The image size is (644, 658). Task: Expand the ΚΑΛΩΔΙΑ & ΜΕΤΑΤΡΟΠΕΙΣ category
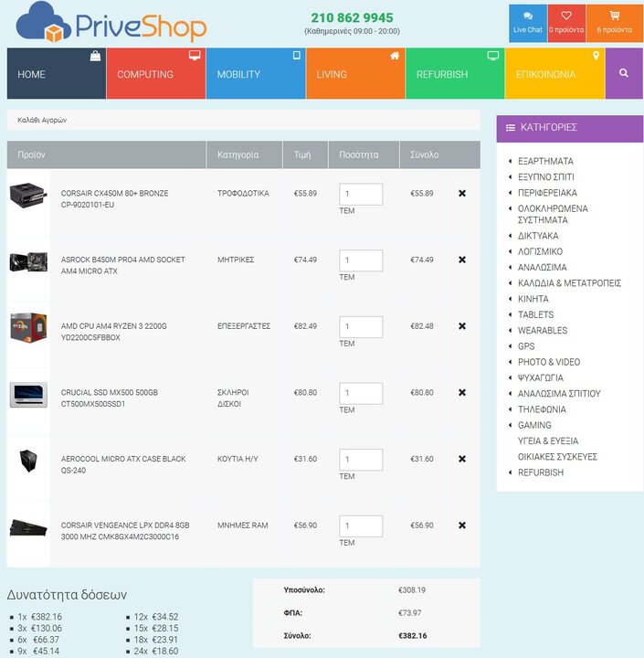[569, 283]
